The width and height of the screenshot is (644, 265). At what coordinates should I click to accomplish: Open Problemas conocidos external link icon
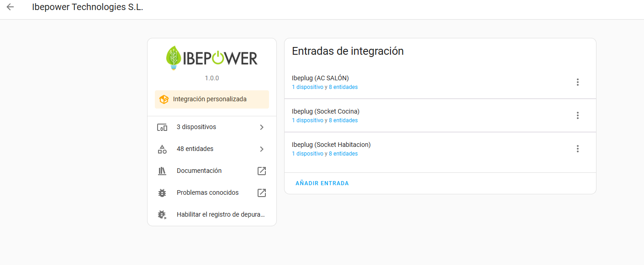262,193
